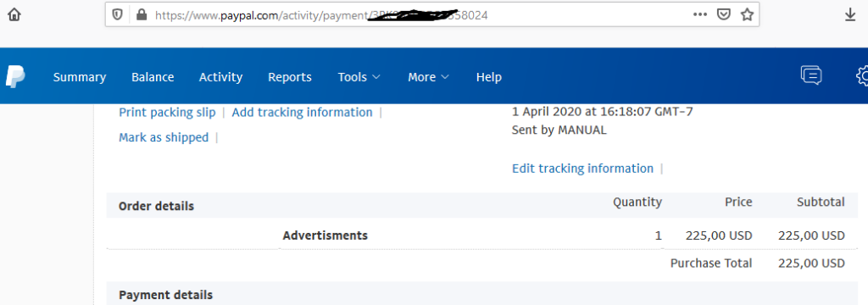Image resolution: width=868 pixels, height=305 pixels.
Task: Click Edit tracking information link
Action: pos(582,169)
